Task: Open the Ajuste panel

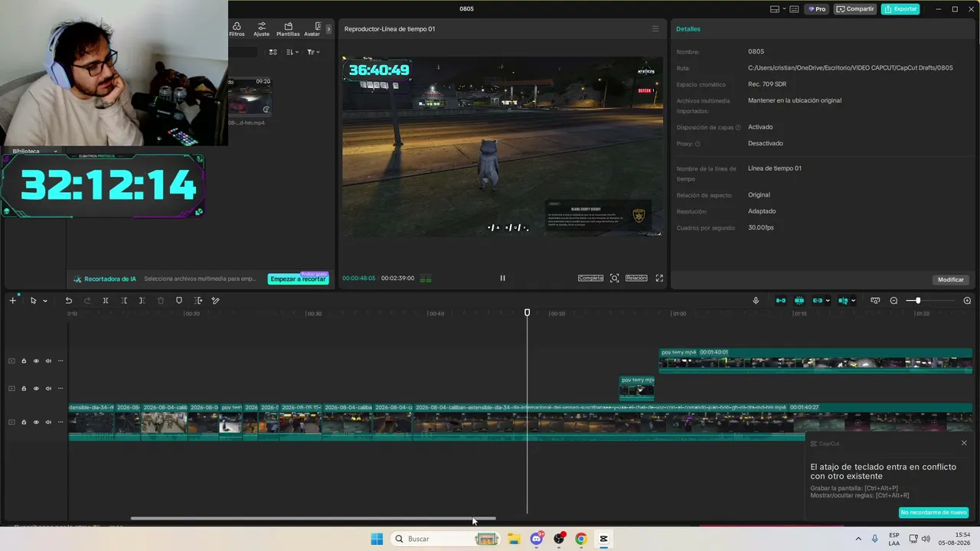Action: pos(261,29)
